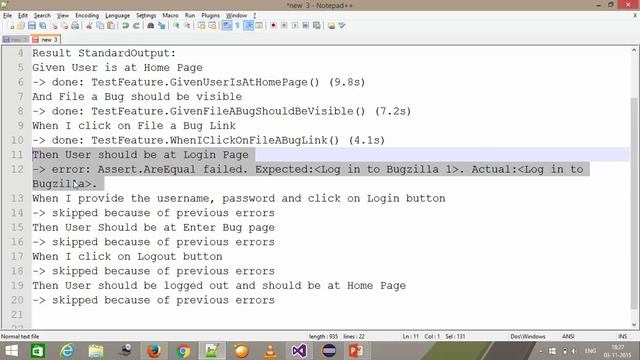The height and width of the screenshot is (360, 640).
Task: Click the Playback macro icon
Action: pyautogui.click(x=295, y=26)
